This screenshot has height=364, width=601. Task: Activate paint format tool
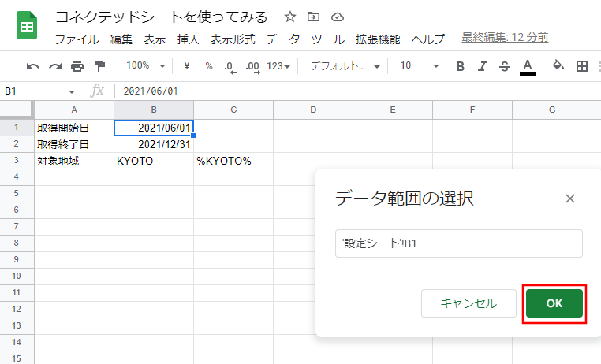pos(99,66)
